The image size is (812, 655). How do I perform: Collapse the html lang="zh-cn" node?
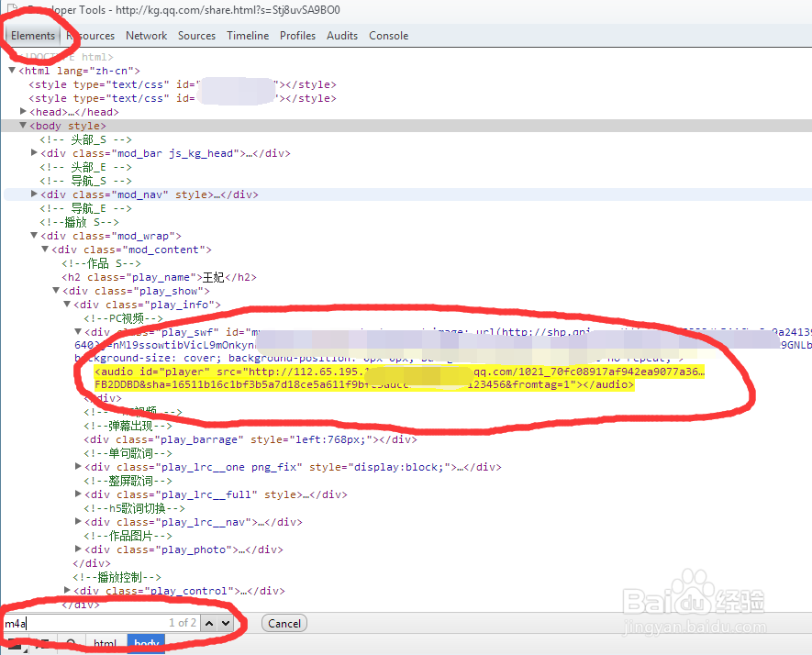12,70
